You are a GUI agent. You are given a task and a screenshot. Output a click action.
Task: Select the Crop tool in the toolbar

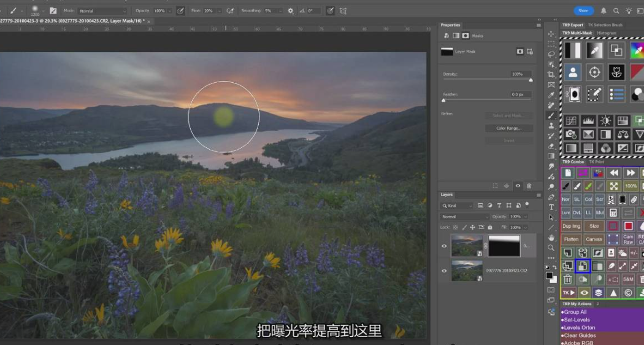[x=551, y=74]
